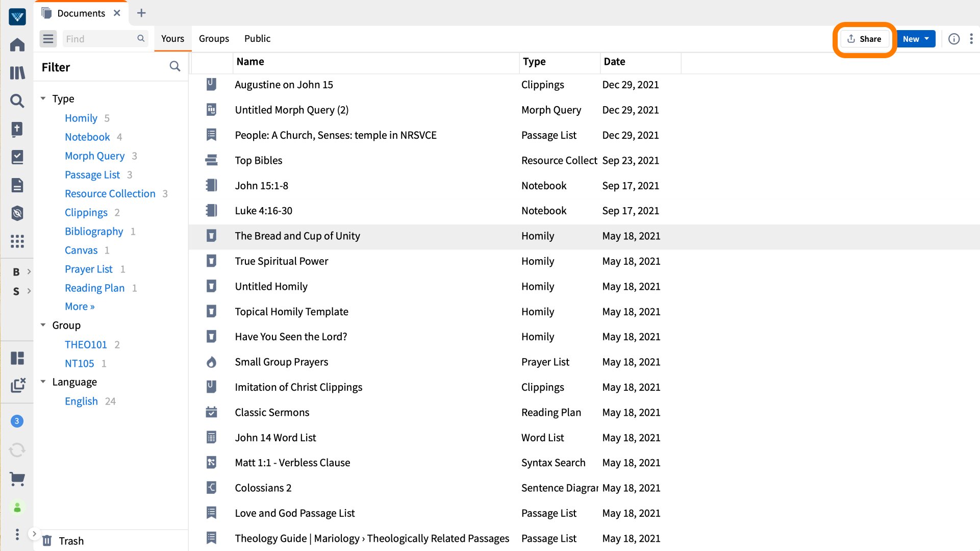The height and width of the screenshot is (551, 980).
Task: Collapse the Type filter section
Action: (x=43, y=98)
